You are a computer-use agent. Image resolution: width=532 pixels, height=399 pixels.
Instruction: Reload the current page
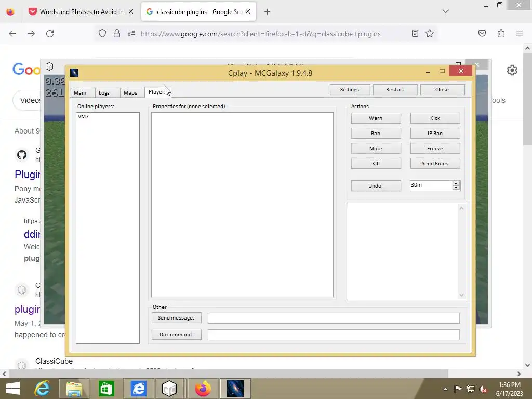tap(50, 34)
